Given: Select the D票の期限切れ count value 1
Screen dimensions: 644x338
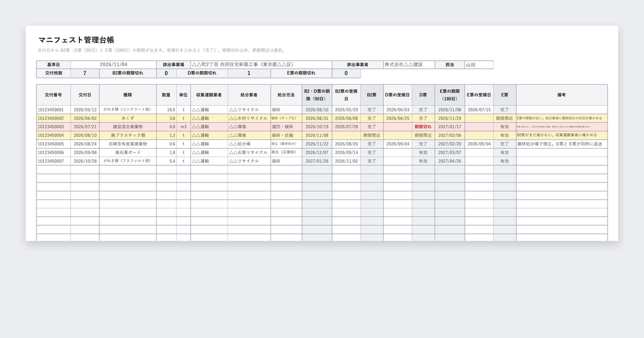Looking at the screenshot, I should click(248, 74).
